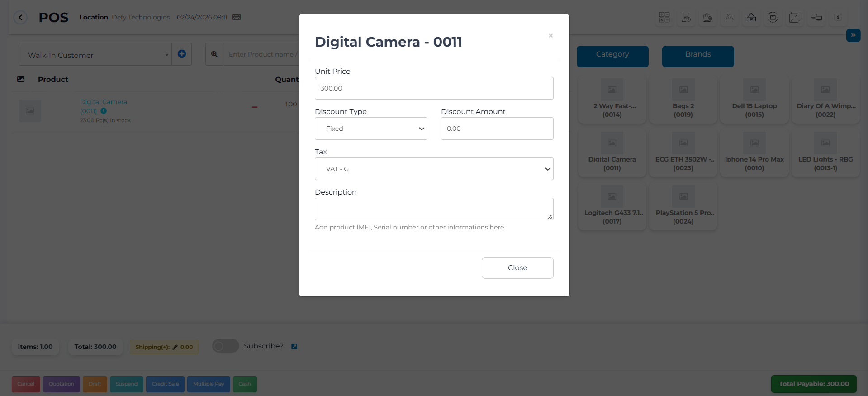Toggle the Subscribe switch
Viewport: 868px width, 396px height.
(225, 346)
